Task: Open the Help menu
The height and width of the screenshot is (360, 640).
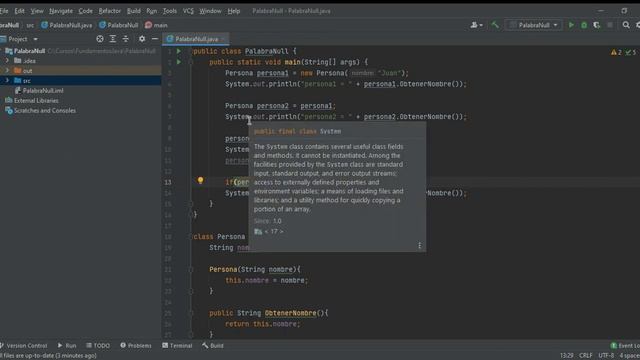Action: pyautogui.click(x=233, y=11)
